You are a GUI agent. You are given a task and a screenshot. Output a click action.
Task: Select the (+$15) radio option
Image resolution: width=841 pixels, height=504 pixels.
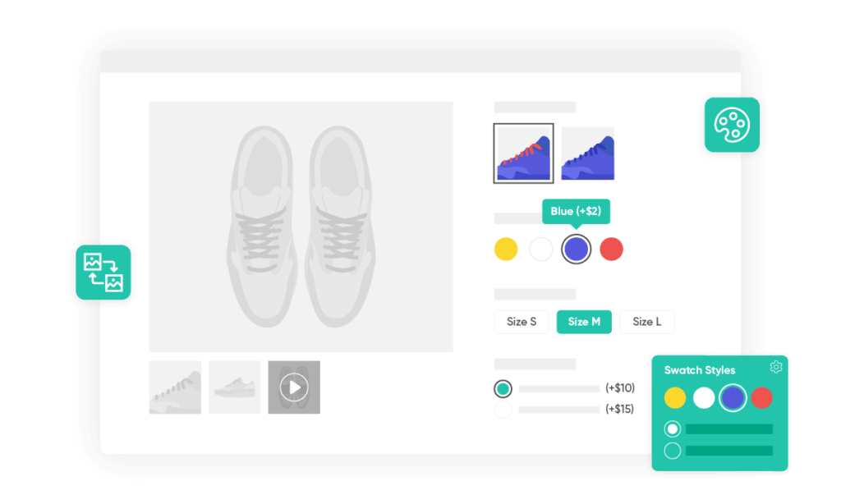click(x=503, y=410)
